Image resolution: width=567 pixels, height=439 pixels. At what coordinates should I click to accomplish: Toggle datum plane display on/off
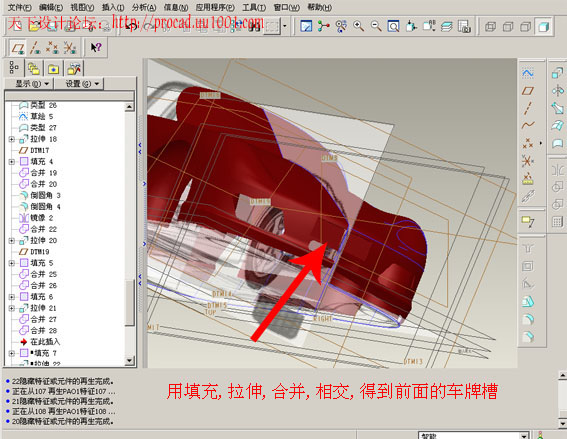(x=18, y=47)
